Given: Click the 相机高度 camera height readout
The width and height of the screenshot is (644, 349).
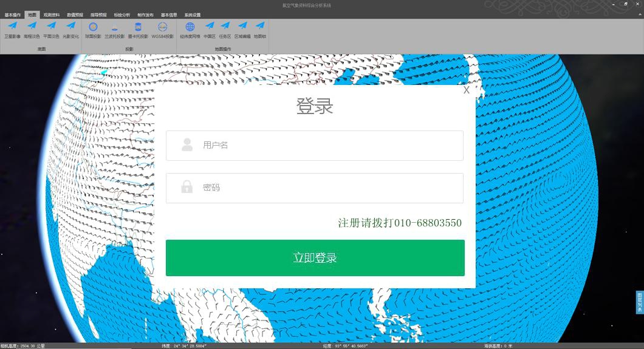Looking at the screenshot, I should 22,346.
